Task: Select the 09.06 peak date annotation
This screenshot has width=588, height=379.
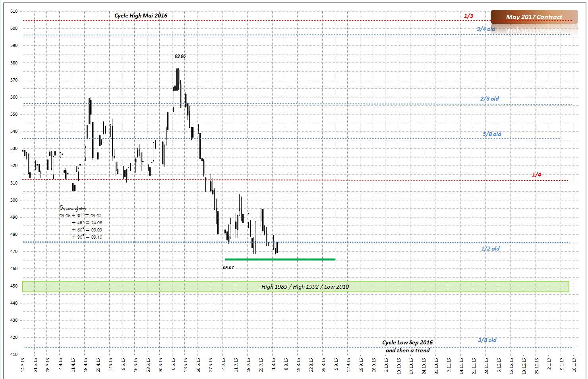Action: 180,56
